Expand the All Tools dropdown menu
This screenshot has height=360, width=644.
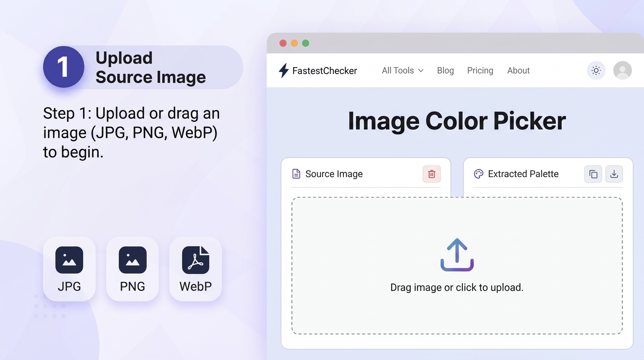[402, 71]
